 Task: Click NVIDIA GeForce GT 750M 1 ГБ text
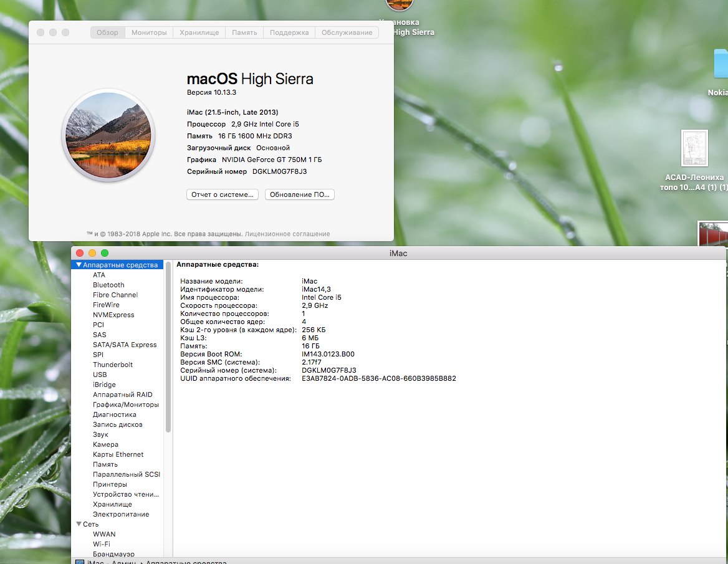(x=272, y=160)
